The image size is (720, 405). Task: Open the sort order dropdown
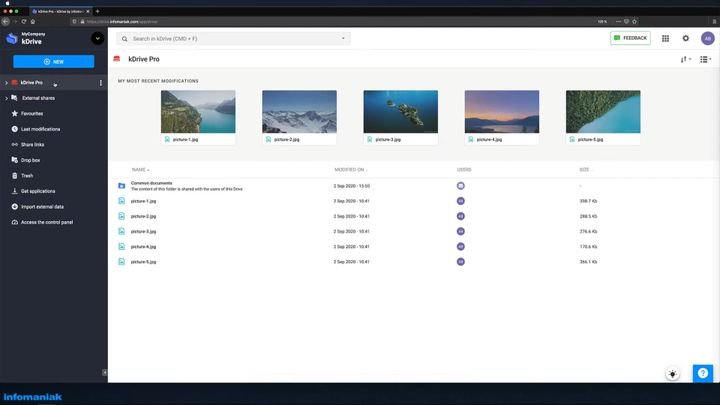pyautogui.click(x=685, y=60)
